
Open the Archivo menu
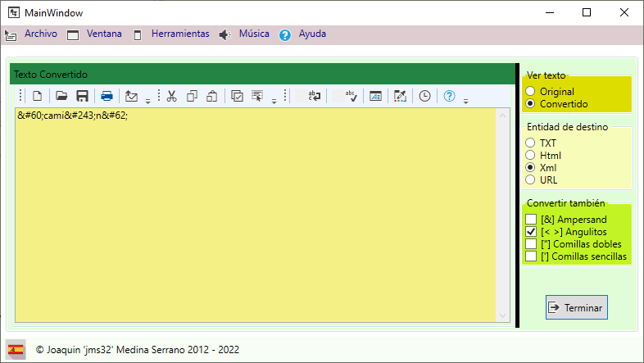coord(40,34)
